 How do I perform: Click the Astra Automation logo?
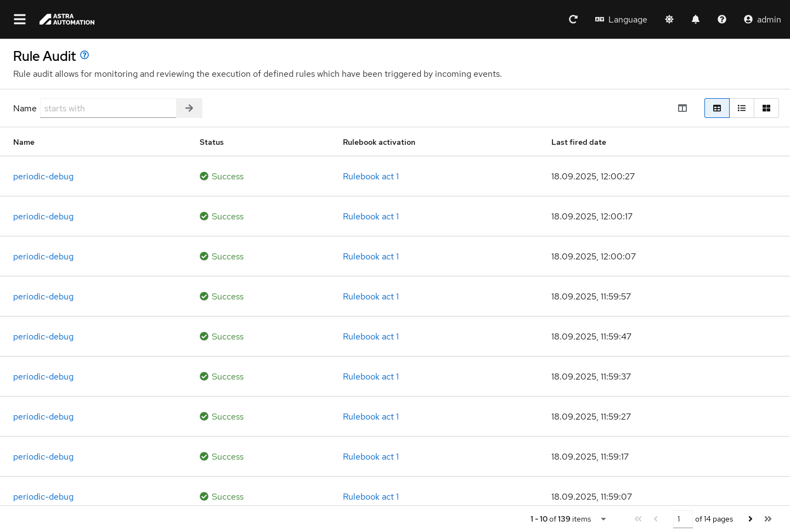click(x=67, y=19)
